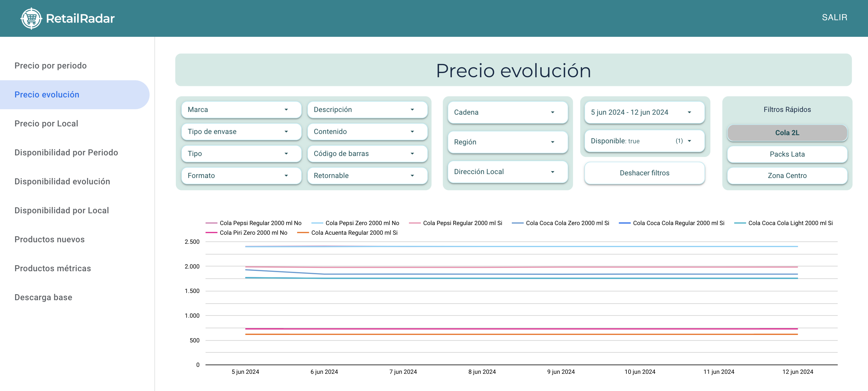This screenshot has height=391, width=868.
Task: Log out with the SALIR link
Action: 834,17
